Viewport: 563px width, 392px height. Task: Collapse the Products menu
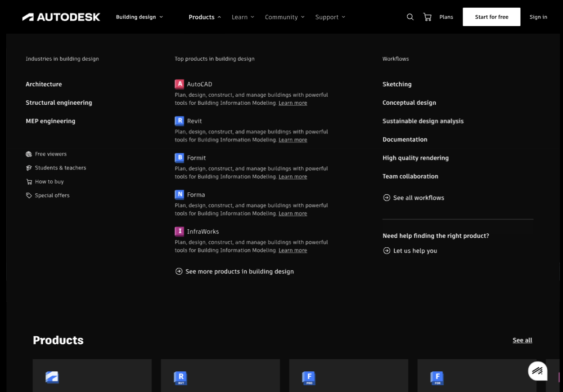point(205,17)
